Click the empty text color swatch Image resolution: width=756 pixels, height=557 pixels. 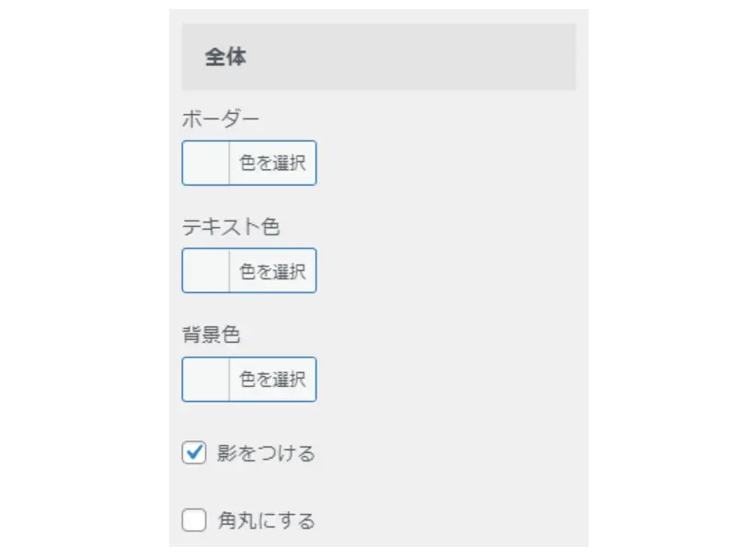206,270
